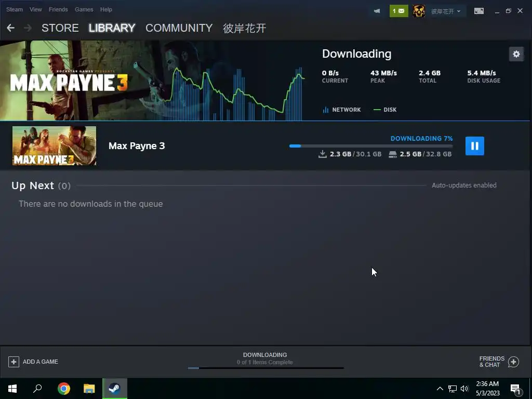The height and width of the screenshot is (399, 532).
Task: Open the announcements megaphone icon
Action: 377,11
